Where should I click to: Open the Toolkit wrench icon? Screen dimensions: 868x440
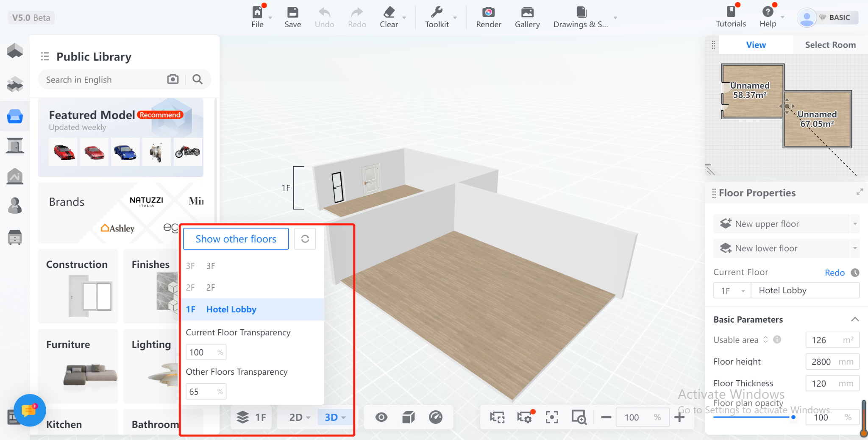click(x=437, y=12)
